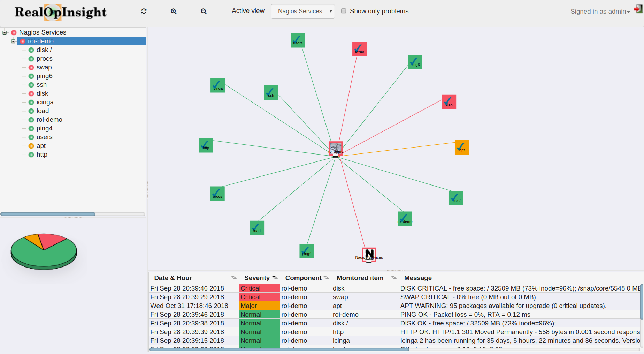Click the central roi-demo host node
This screenshot has width=644, height=354.
pos(336,149)
